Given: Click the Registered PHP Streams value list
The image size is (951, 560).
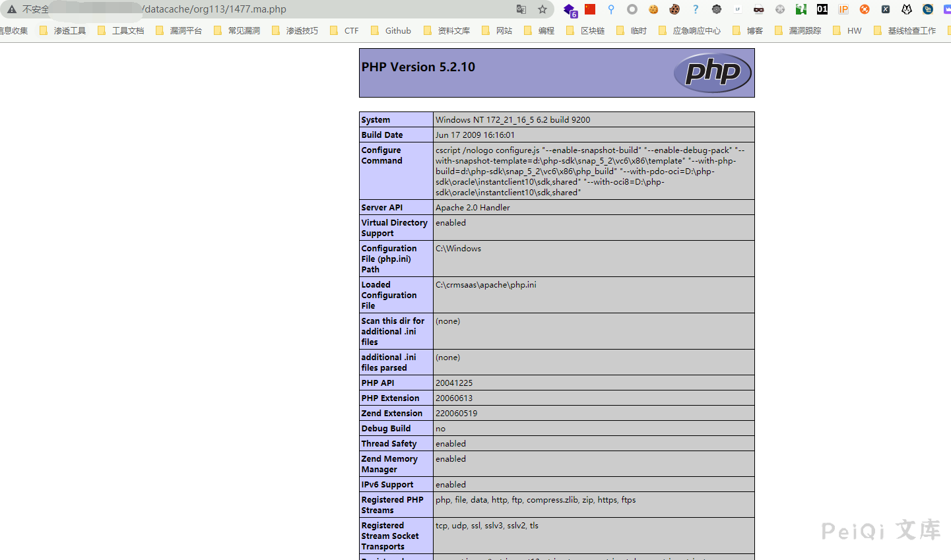Looking at the screenshot, I should 535,499.
